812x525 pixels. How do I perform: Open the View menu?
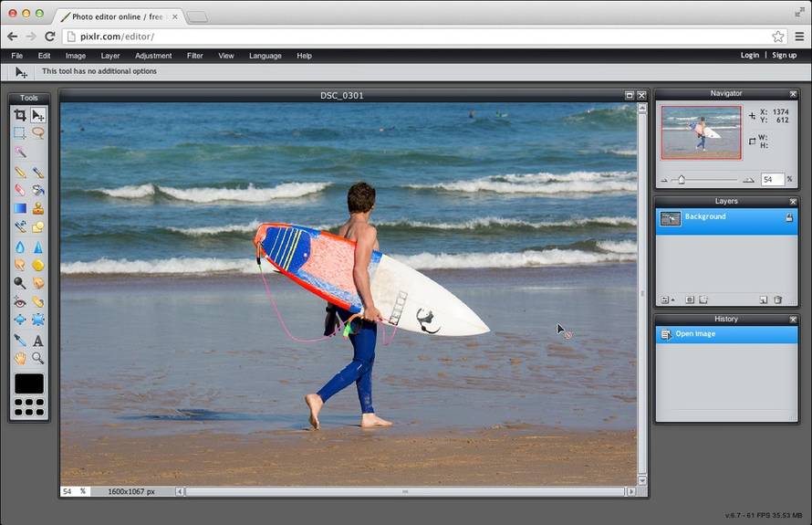pos(226,56)
